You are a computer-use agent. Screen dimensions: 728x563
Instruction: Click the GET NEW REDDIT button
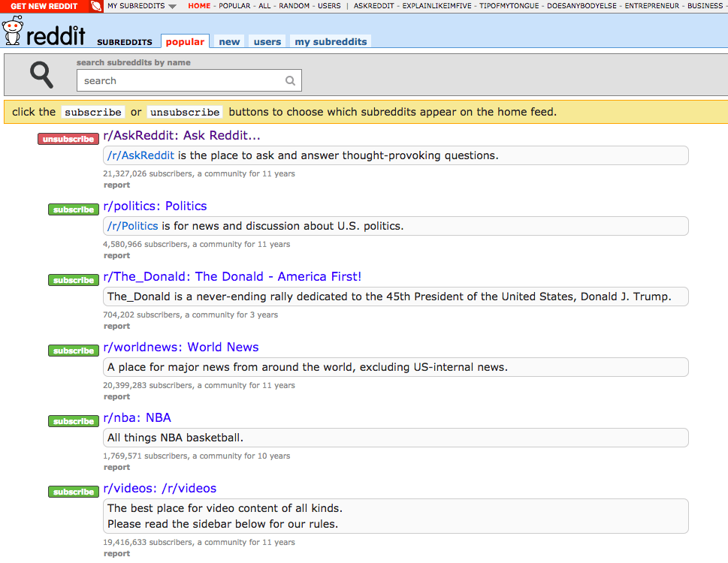43,6
